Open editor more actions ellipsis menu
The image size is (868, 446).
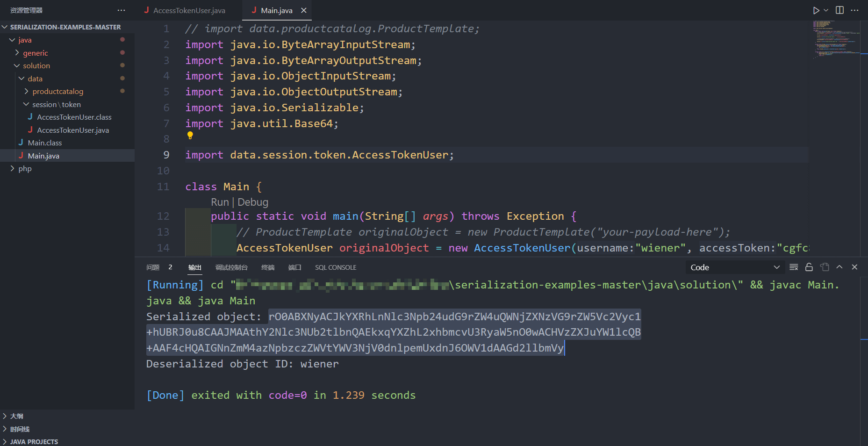tap(854, 10)
